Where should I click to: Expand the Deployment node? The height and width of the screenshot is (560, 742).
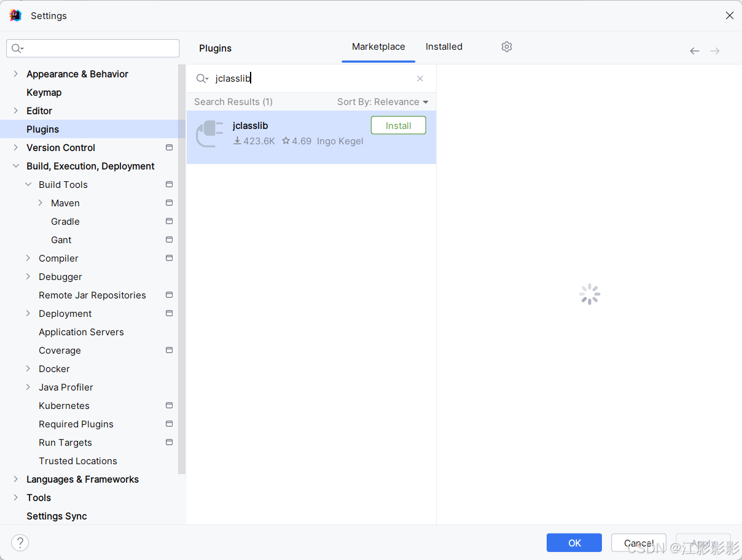click(28, 313)
